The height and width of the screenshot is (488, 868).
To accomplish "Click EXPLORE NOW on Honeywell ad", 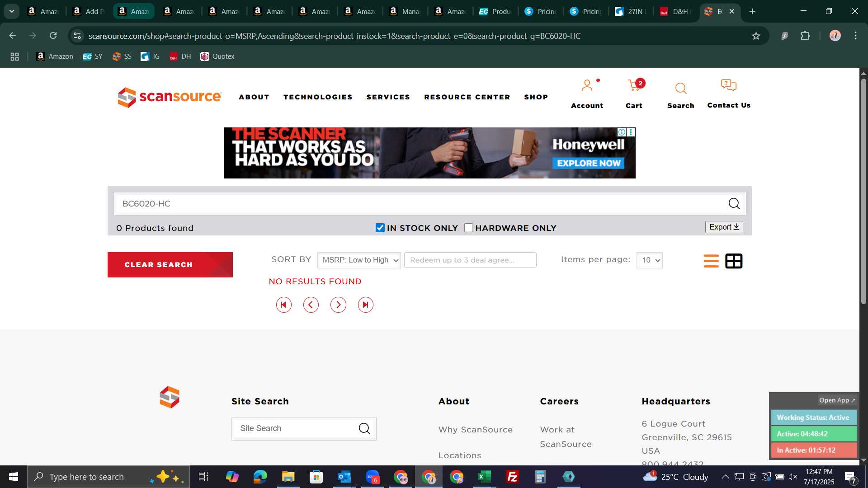I will coord(589,163).
